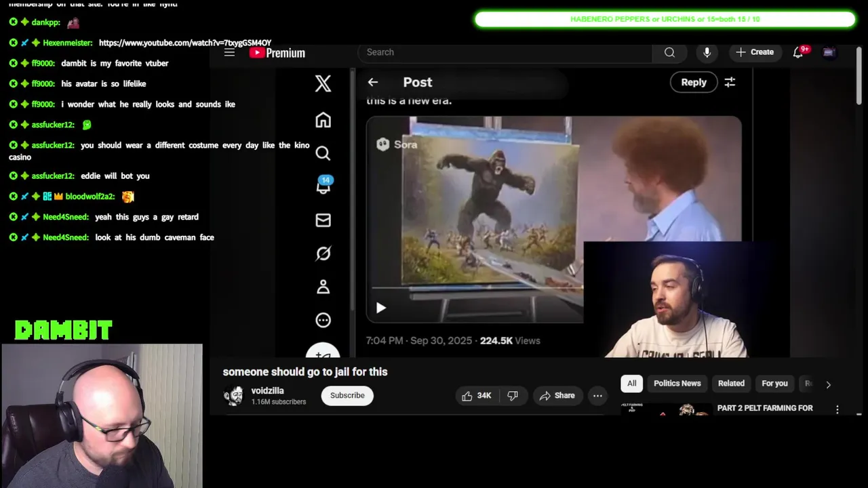Click username Need4Sneed on caveman message
868x488 pixels.
[x=66, y=237]
